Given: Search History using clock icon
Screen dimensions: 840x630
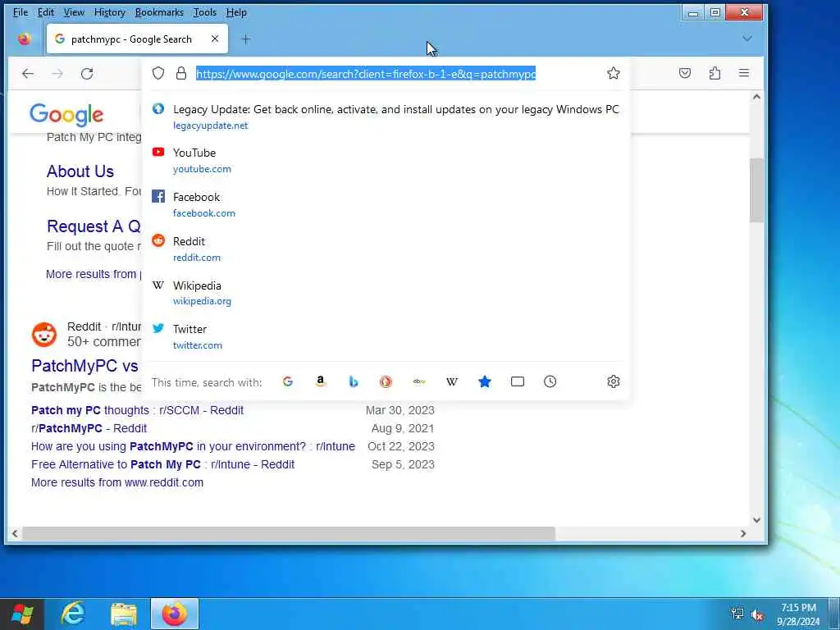Looking at the screenshot, I should (x=550, y=381).
